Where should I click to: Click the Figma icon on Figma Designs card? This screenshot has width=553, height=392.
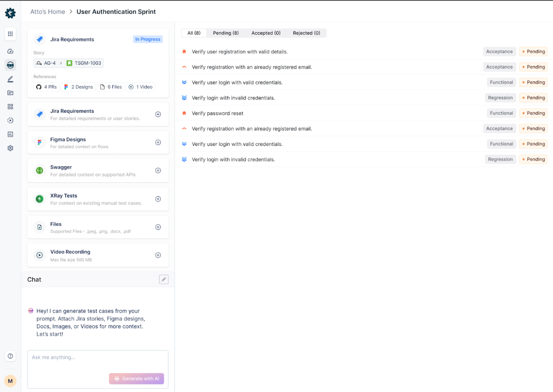click(x=39, y=142)
